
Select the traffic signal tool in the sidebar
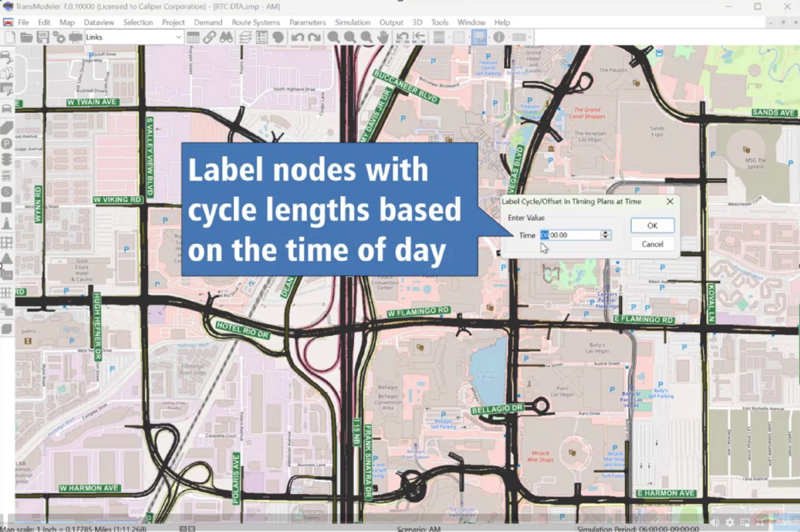click(7, 159)
